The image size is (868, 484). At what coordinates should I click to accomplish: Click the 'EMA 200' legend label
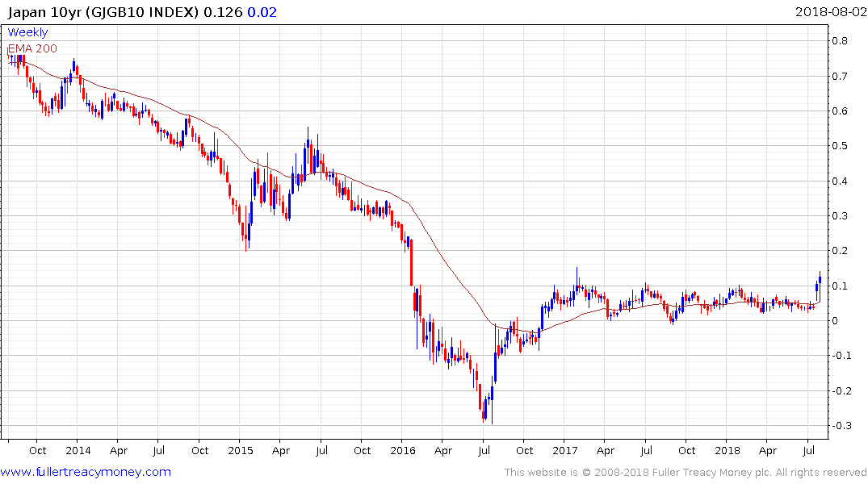(32, 48)
